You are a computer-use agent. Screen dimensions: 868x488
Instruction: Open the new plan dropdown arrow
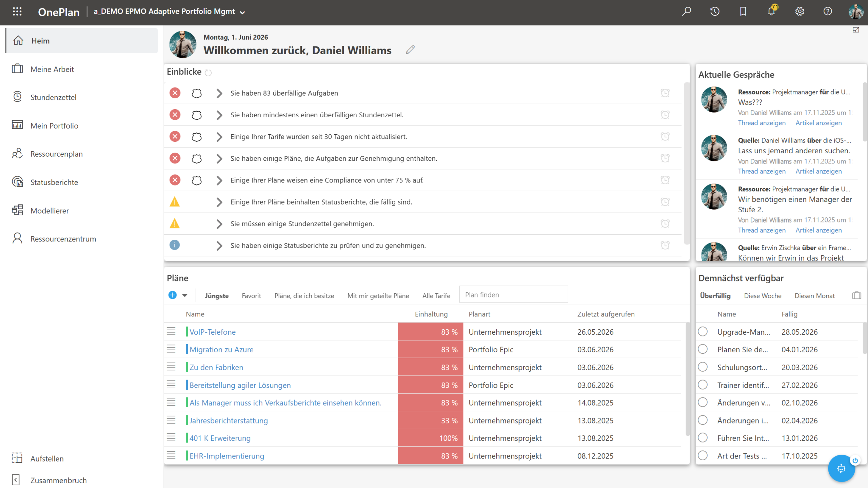tap(185, 295)
